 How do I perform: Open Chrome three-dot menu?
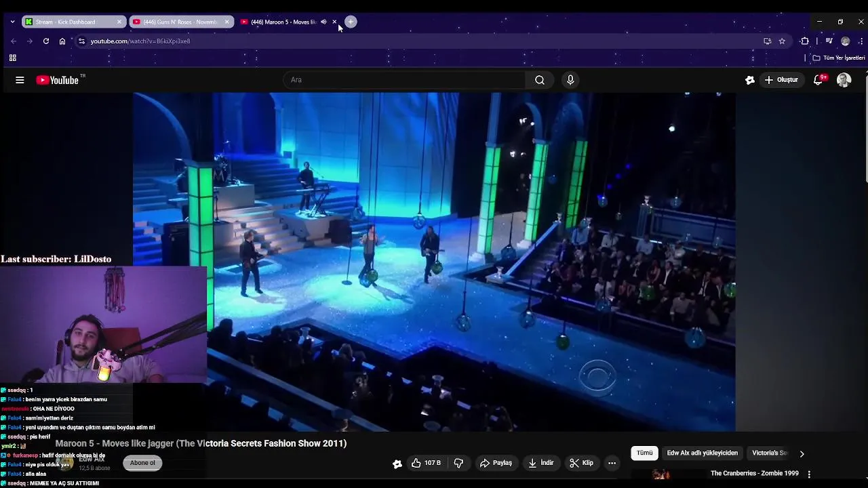pos(861,41)
